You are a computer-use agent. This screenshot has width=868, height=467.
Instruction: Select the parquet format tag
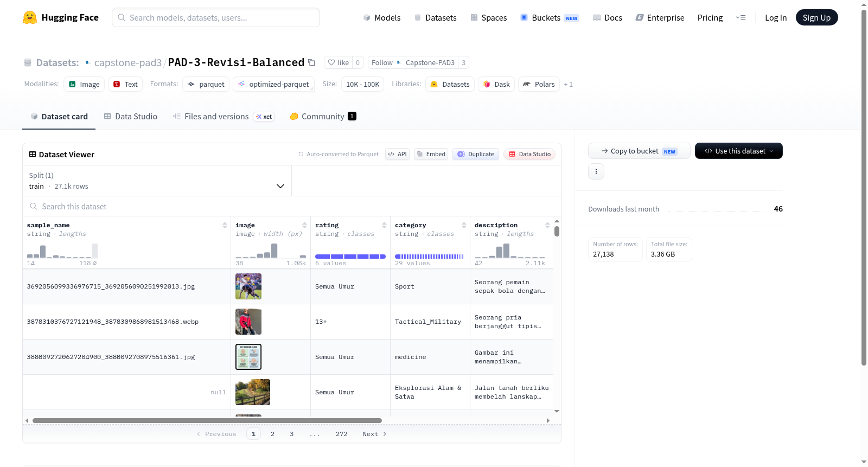[x=206, y=84]
